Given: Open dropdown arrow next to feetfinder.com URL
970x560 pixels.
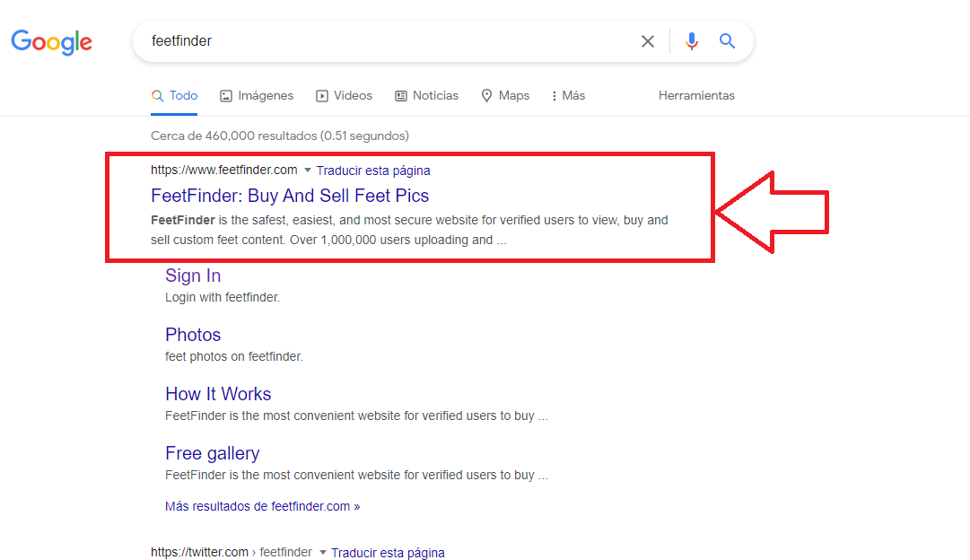Looking at the screenshot, I should (308, 171).
